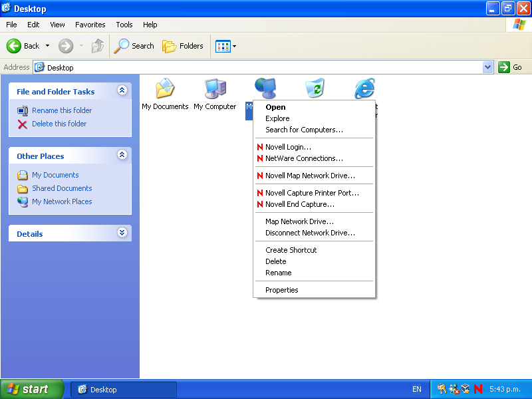Open the Favorites menu
The image size is (532, 399).
(x=90, y=25)
